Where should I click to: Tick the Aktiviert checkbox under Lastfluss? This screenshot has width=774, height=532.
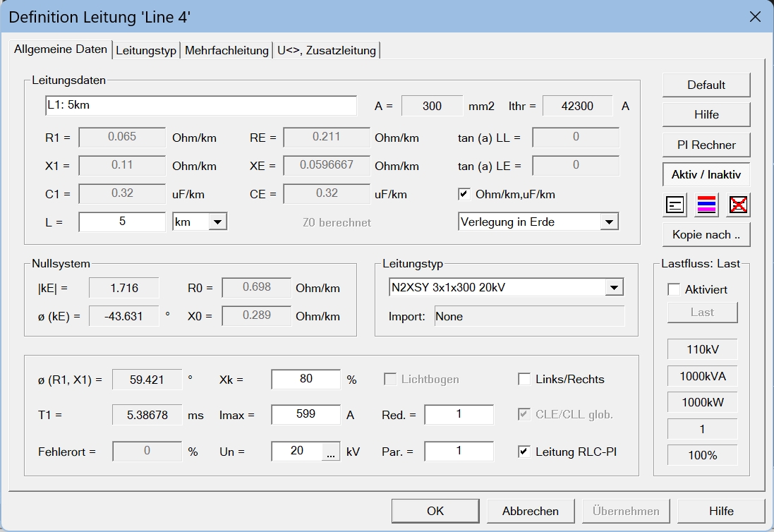(x=674, y=290)
